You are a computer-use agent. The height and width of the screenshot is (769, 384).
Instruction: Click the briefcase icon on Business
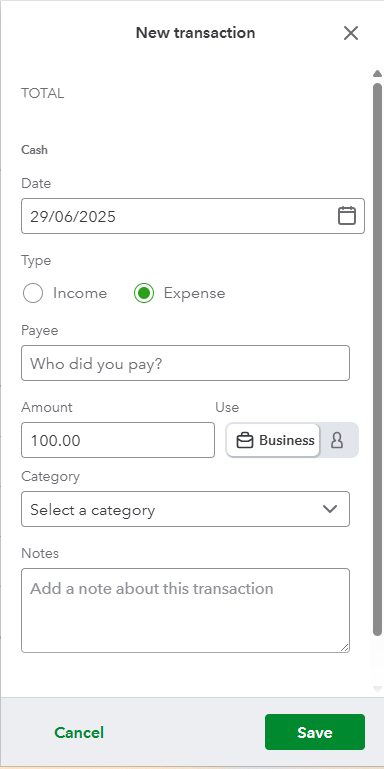point(245,440)
